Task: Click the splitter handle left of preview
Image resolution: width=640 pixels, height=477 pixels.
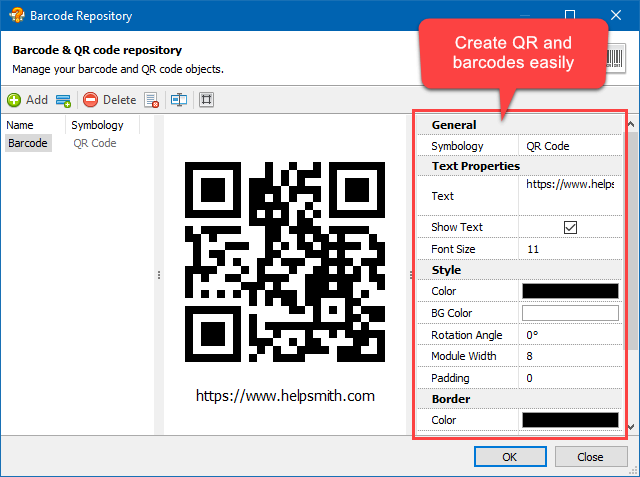Action: 159,275
